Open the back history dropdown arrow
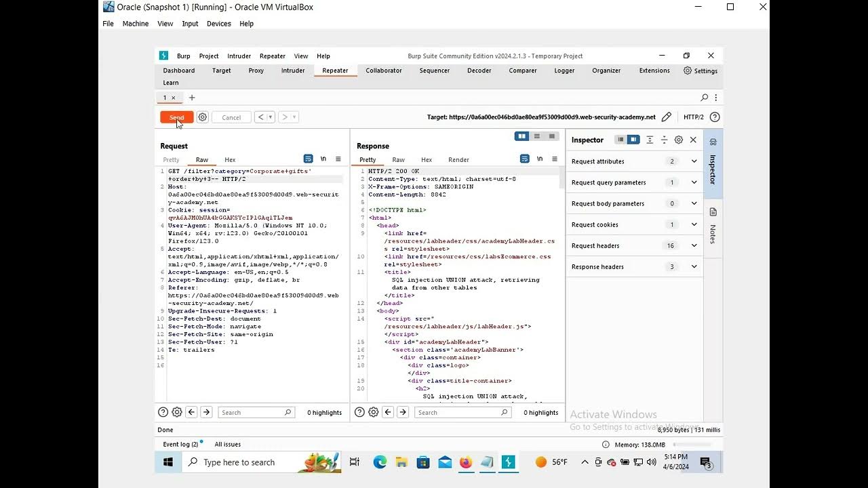Viewport: 868px width, 488px height. [x=271, y=117]
